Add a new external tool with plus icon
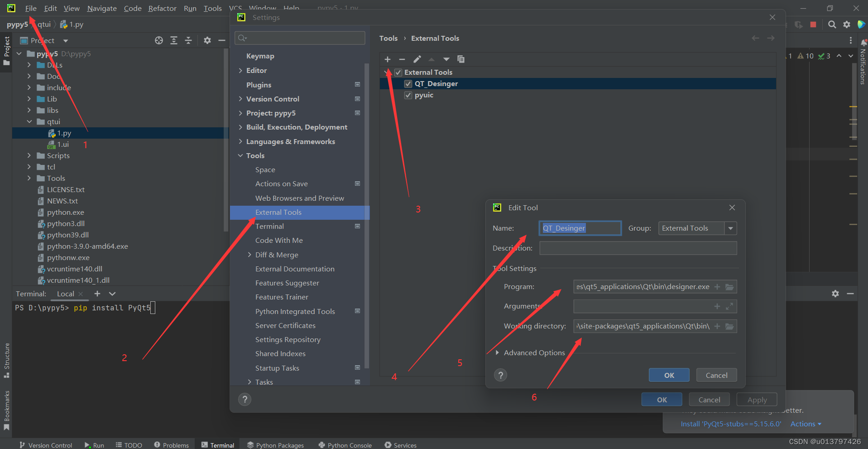868x449 pixels. tap(388, 59)
